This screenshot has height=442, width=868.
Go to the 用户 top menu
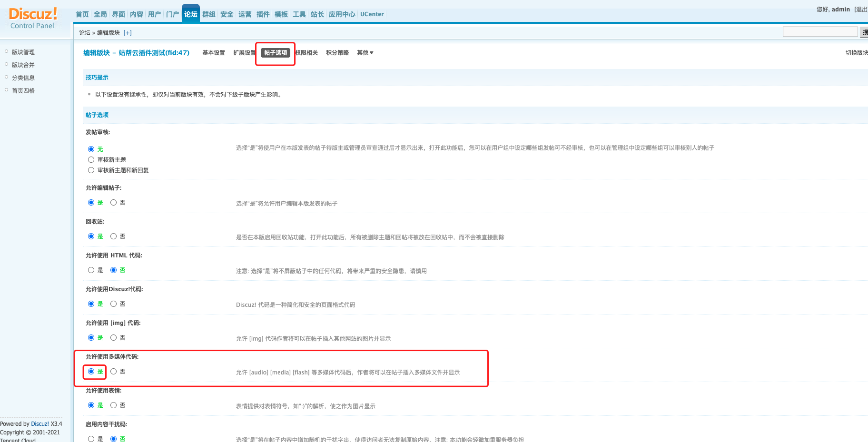(x=154, y=14)
